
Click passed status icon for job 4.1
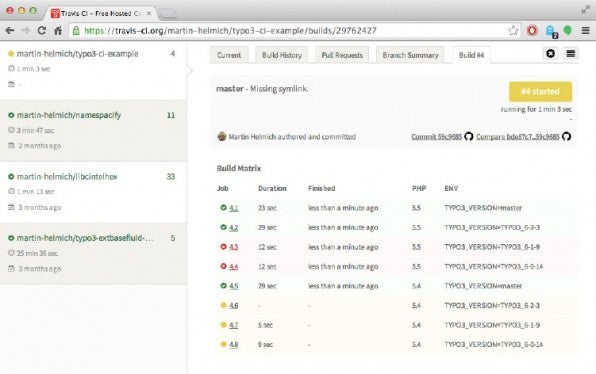224,208
